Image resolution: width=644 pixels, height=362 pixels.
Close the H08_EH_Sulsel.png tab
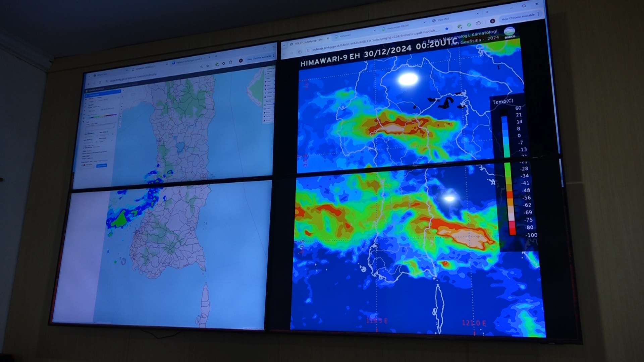[x=328, y=38]
